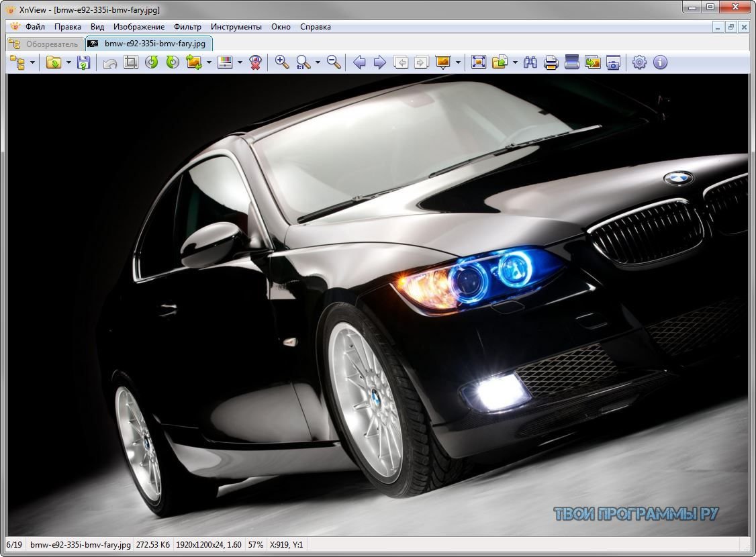Rotate image counter-clockwise (left)

coord(152,62)
